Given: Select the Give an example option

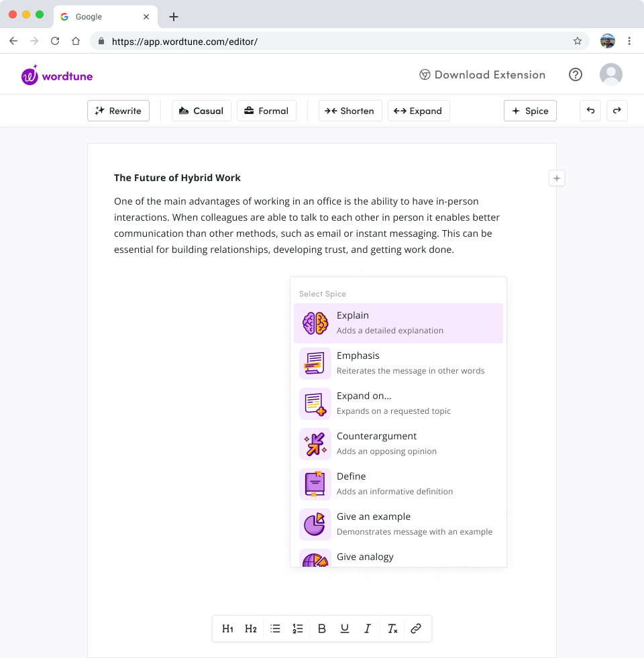Looking at the screenshot, I should [x=398, y=525].
